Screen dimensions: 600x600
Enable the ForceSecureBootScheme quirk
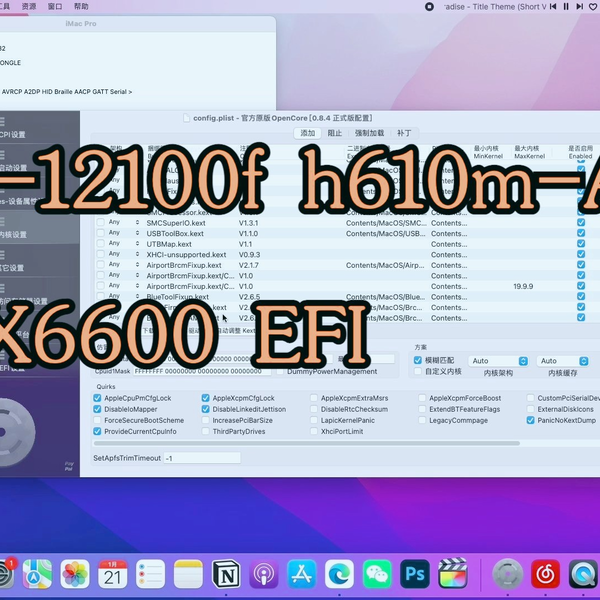pyautogui.click(x=97, y=420)
